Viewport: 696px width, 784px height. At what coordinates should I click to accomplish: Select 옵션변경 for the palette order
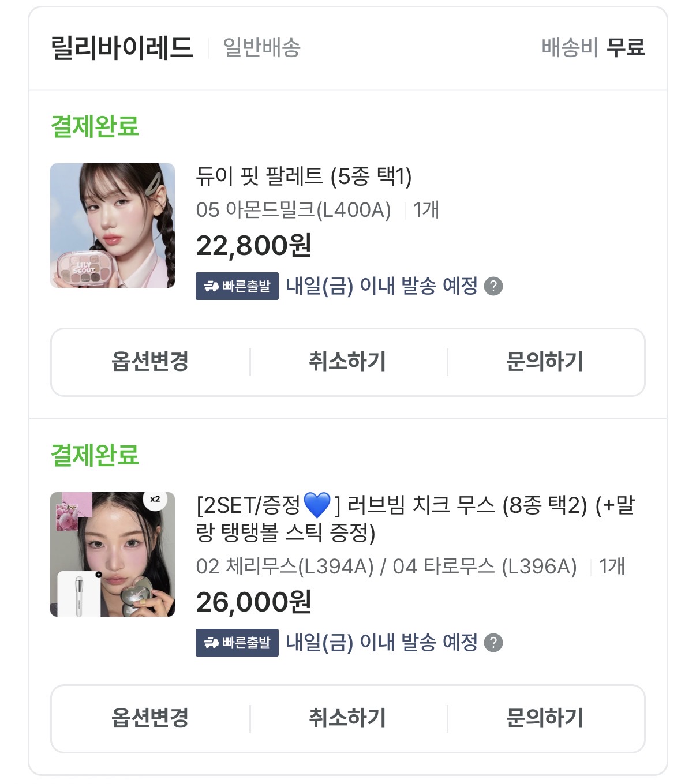pos(150,362)
